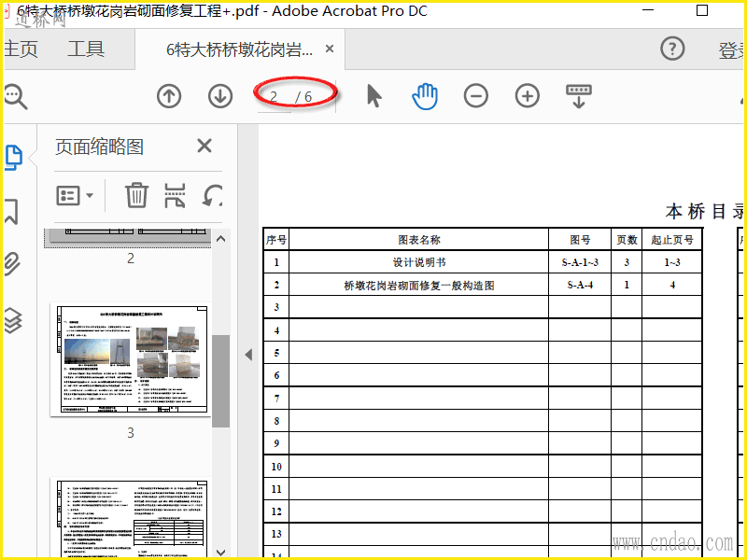The width and height of the screenshot is (747, 560).
Task: Click the S-A-1~3 drawing number cell
Action: [580, 262]
